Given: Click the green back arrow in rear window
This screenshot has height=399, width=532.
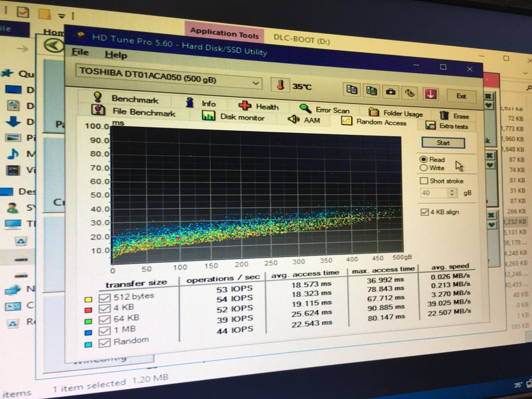Looking at the screenshot, I should click(54, 45).
